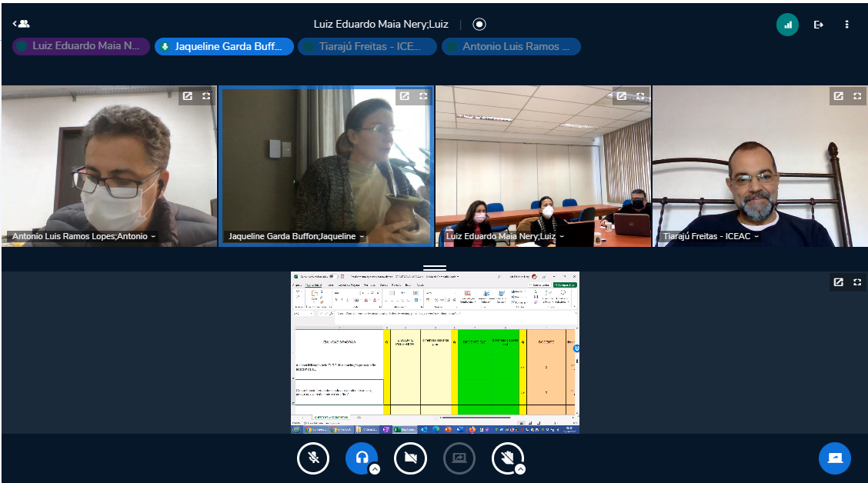Make the shared presentation fullscreen
This screenshot has height=483, width=868.
857,282
